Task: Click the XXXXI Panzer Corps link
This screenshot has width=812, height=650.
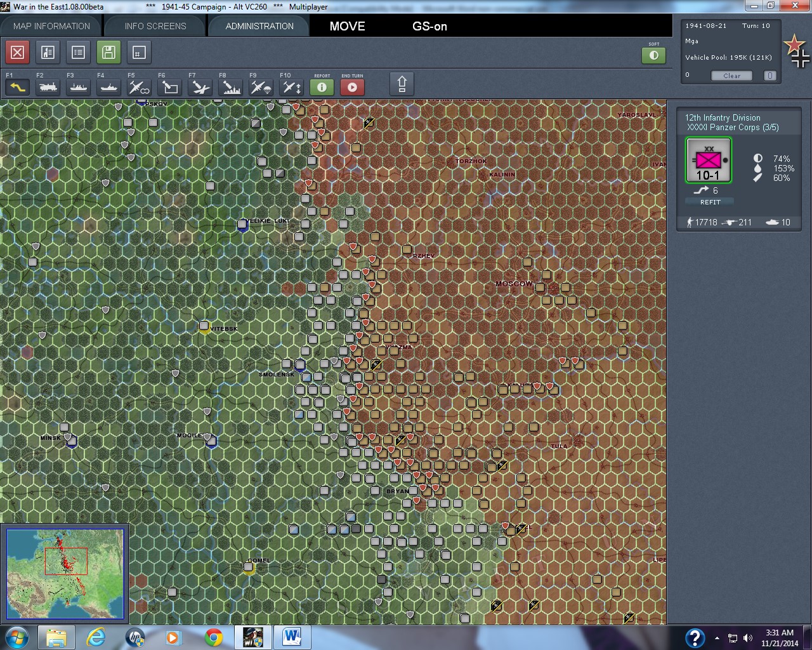Action: (x=733, y=127)
